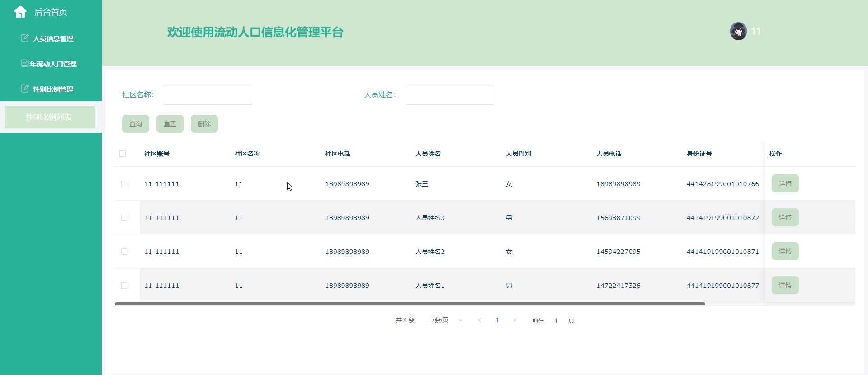
Task: Click ID number 441419199001010877
Action: pos(723,286)
